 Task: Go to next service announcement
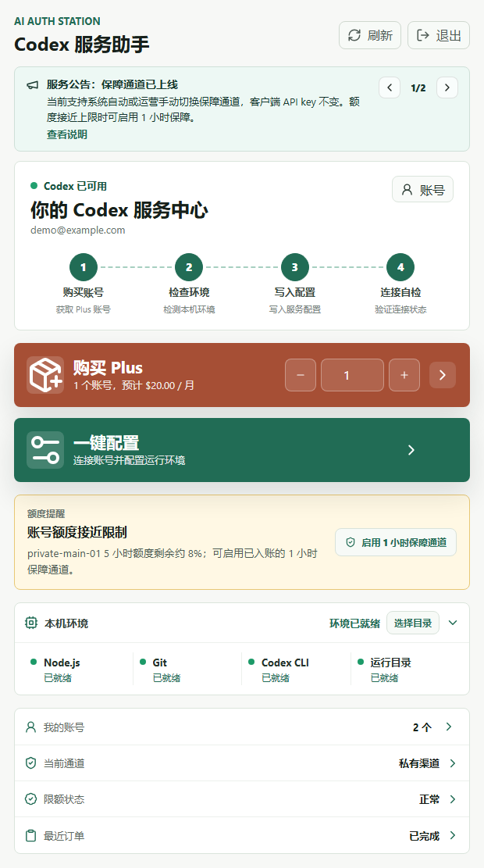point(447,88)
